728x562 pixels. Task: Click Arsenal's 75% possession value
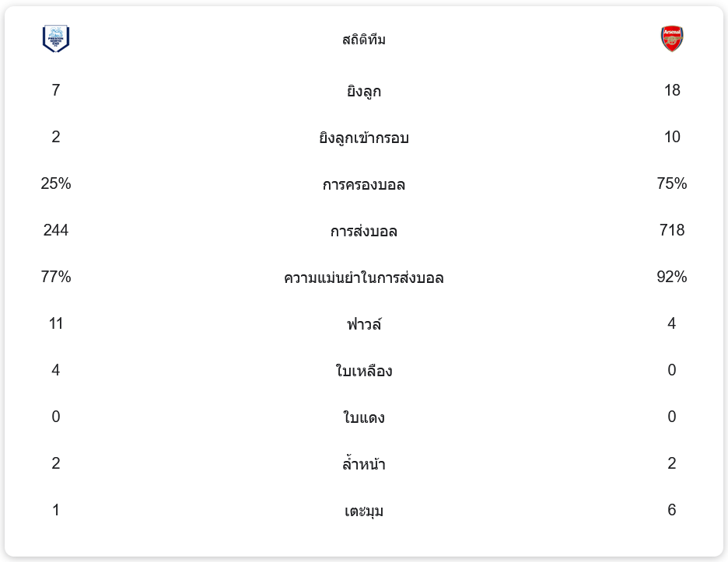point(672,183)
